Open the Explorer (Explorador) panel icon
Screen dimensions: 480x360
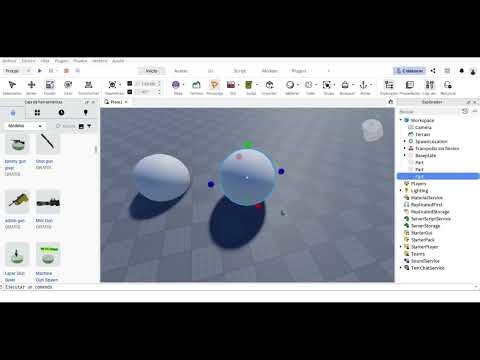(x=389, y=85)
